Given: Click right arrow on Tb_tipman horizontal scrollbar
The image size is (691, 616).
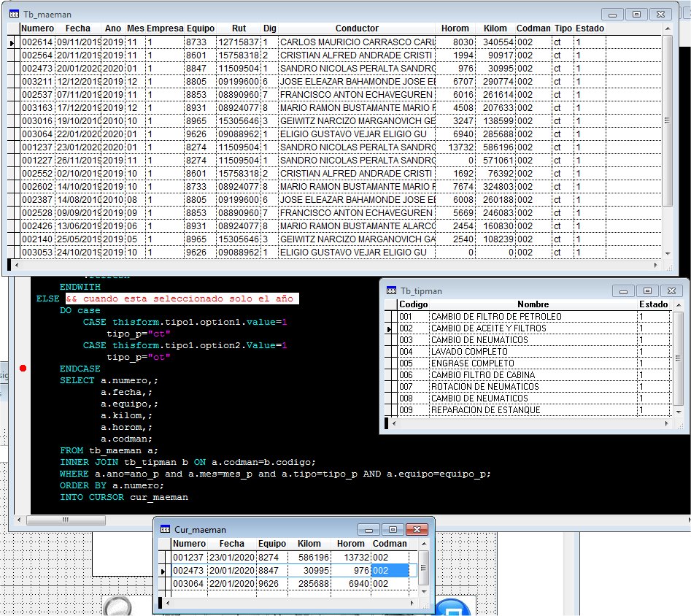Looking at the screenshot, I should [x=667, y=423].
